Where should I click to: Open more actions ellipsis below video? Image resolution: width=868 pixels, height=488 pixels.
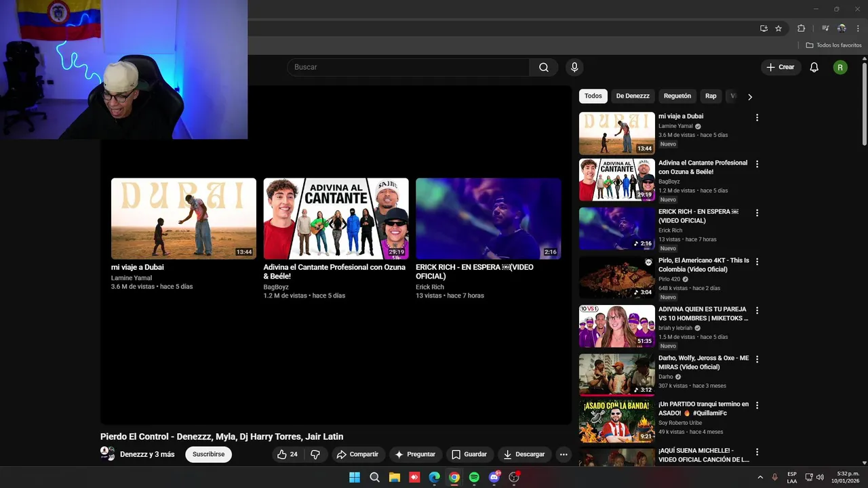pos(563,454)
